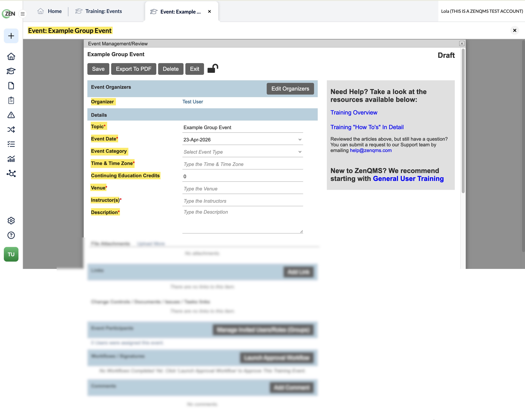Open Training module graduation cap icon
525x420 pixels.
[x=11, y=71]
